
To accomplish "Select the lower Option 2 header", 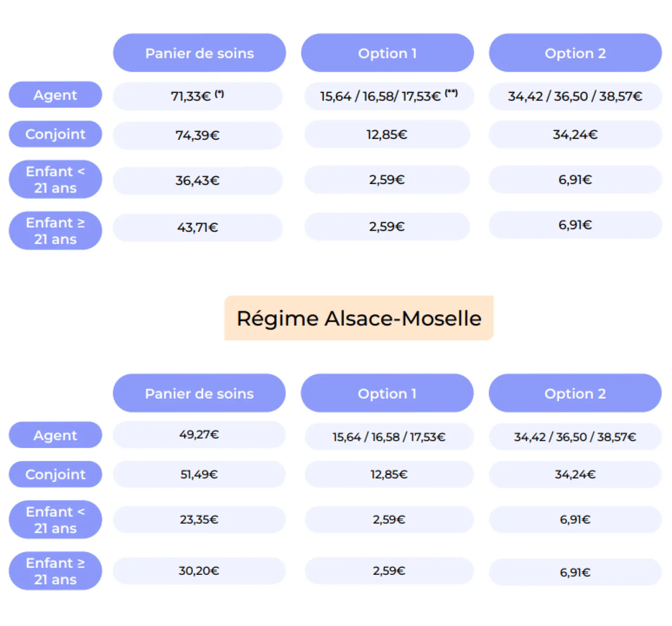I will click(x=575, y=393).
